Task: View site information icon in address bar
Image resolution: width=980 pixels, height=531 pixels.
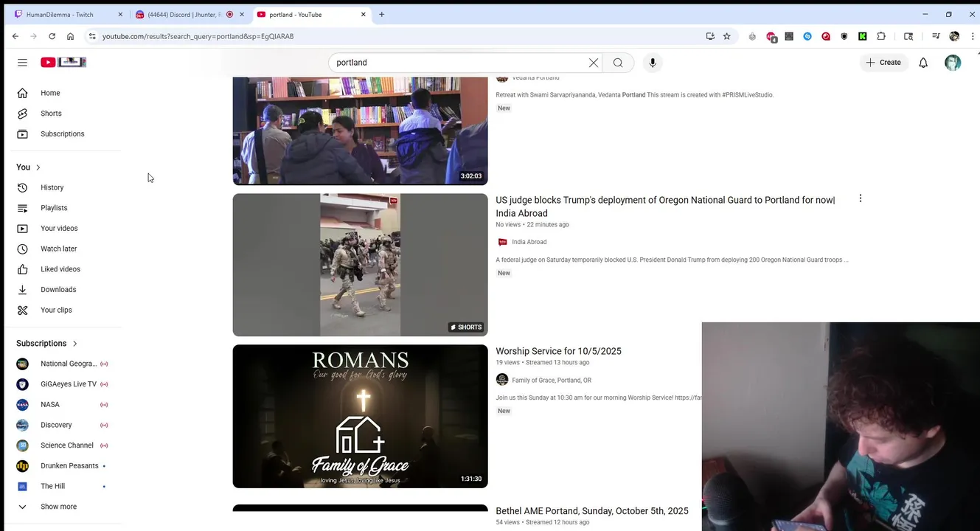Action: coord(92,36)
